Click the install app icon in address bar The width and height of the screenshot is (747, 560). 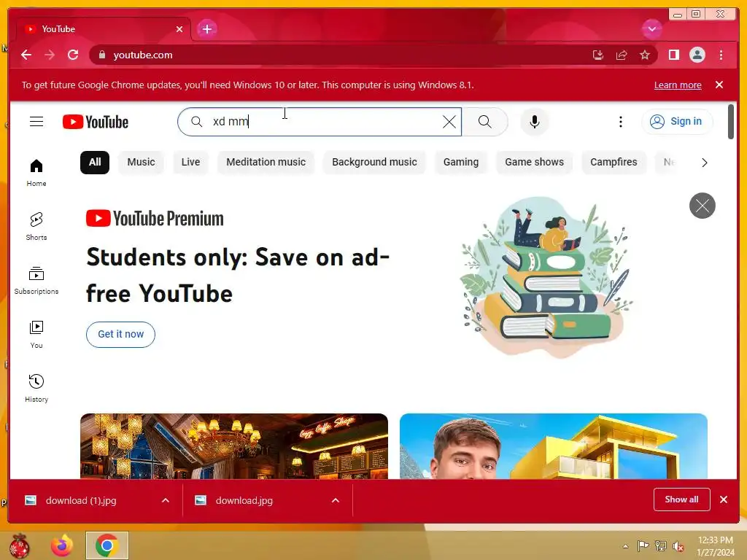(x=598, y=55)
